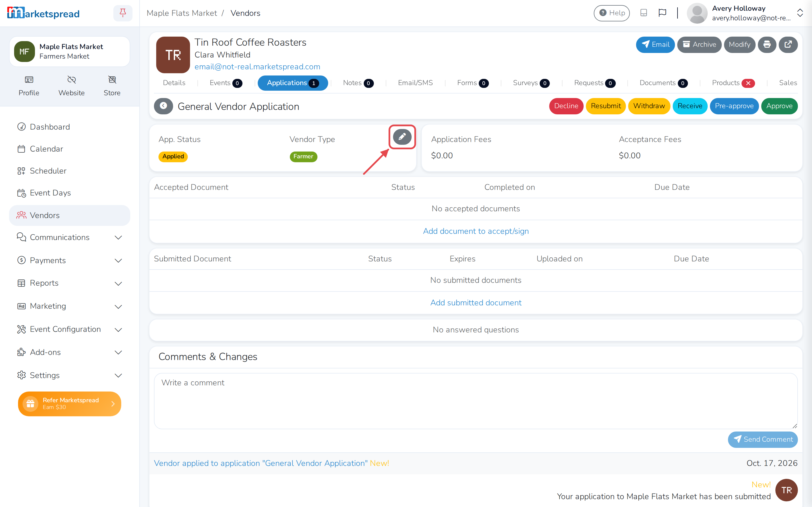Viewport: 812px width, 507px height.
Task: Switch to the Documents tab
Action: pos(663,83)
